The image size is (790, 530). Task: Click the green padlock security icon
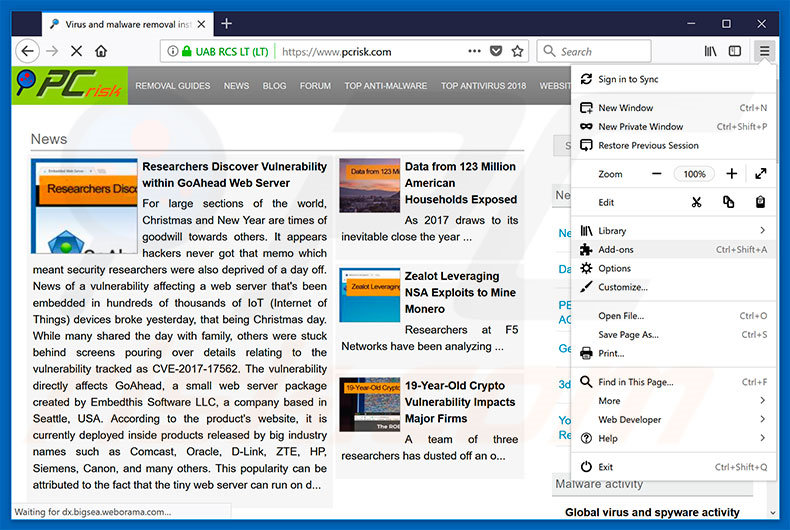[186, 51]
